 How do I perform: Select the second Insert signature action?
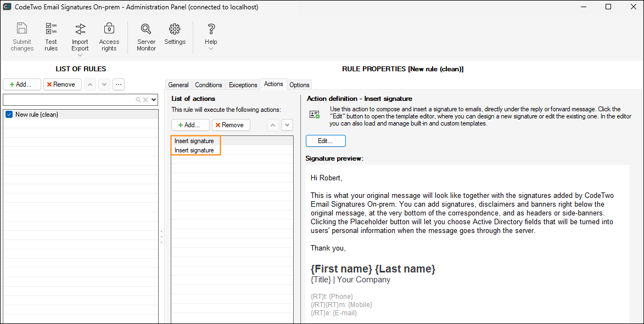coord(194,150)
